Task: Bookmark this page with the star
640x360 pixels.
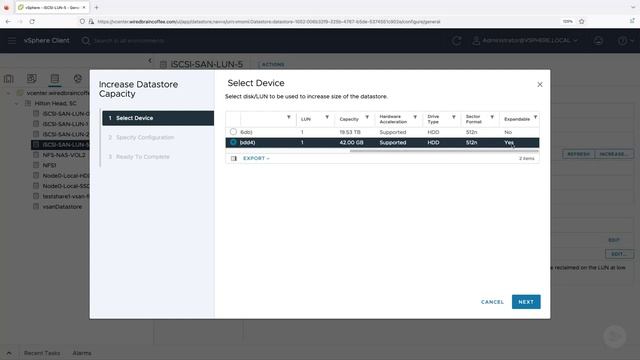Action: click(582, 21)
